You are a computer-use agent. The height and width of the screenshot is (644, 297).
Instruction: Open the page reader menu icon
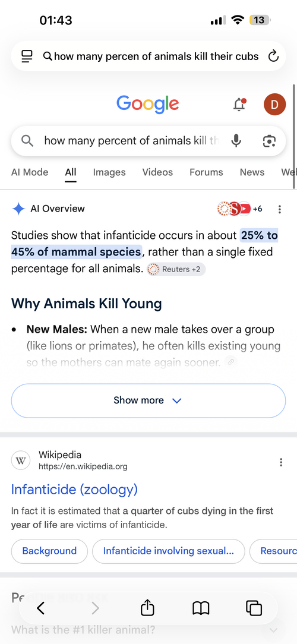pos(27,56)
